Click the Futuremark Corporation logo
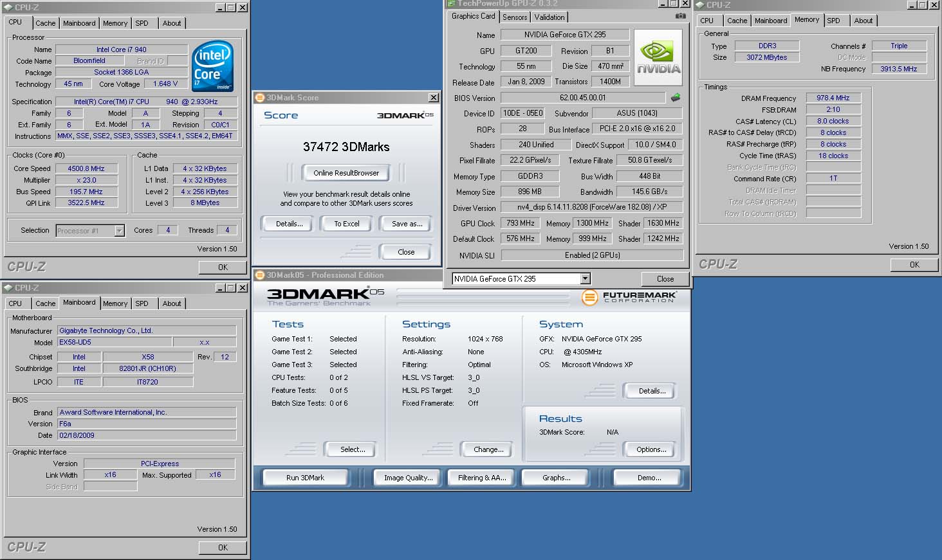The width and height of the screenshot is (942, 560). click(629, 297)
